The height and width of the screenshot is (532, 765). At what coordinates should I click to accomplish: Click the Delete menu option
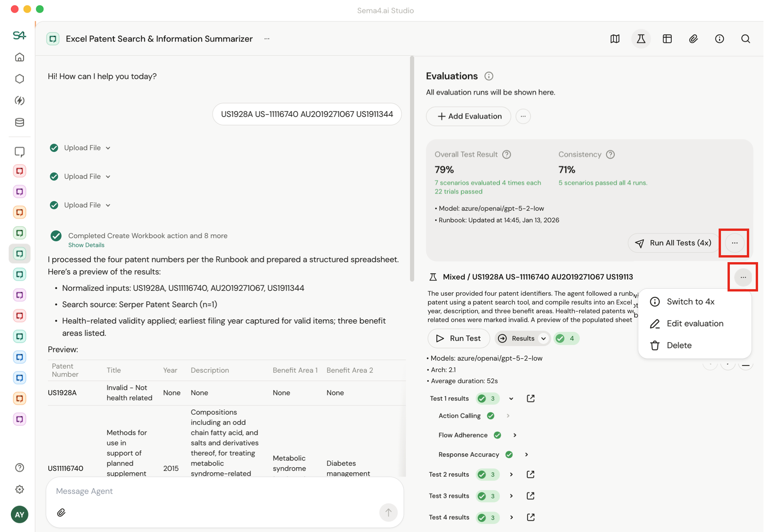[x=679, y=345]
